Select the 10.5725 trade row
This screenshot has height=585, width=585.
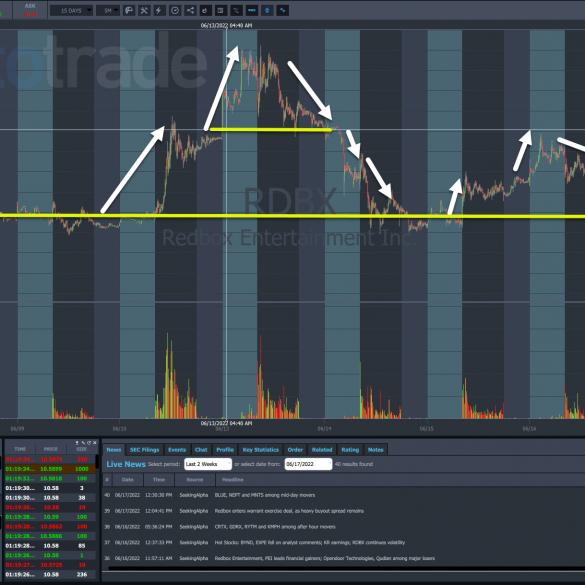click(x=50, y=565)
